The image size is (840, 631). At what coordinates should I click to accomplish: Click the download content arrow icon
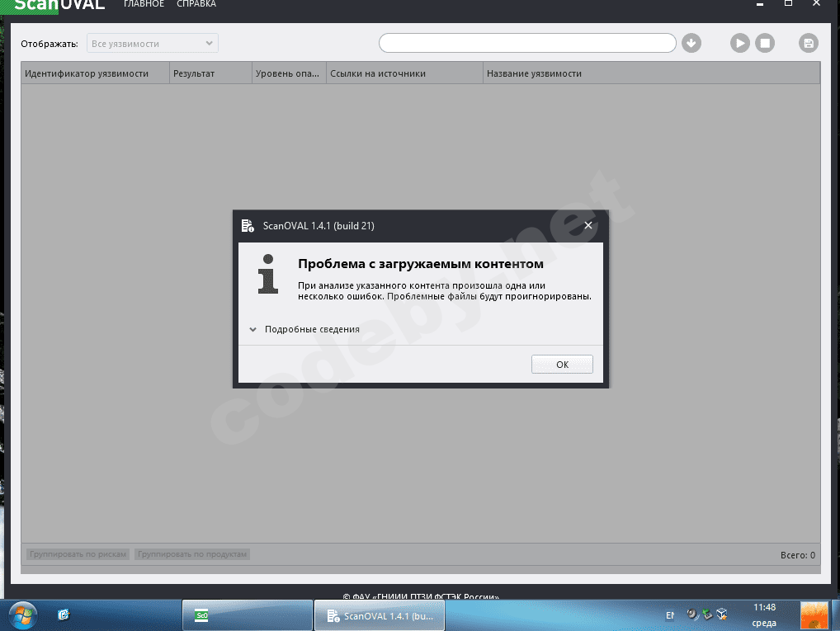[x=691, y=43]
